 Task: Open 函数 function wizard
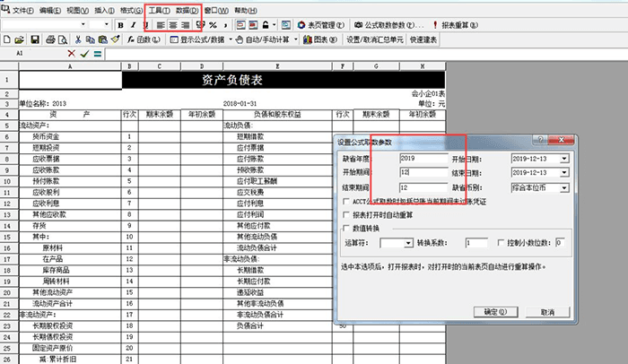coord(144,39)
